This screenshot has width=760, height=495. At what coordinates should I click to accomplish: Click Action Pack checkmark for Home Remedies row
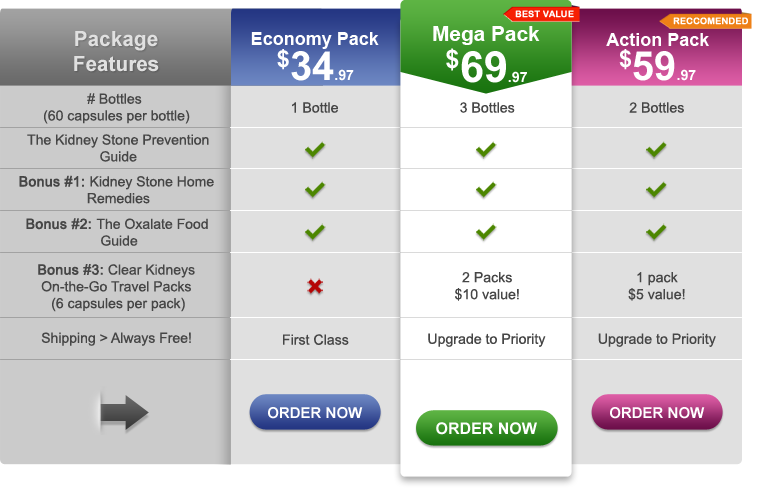656,190
